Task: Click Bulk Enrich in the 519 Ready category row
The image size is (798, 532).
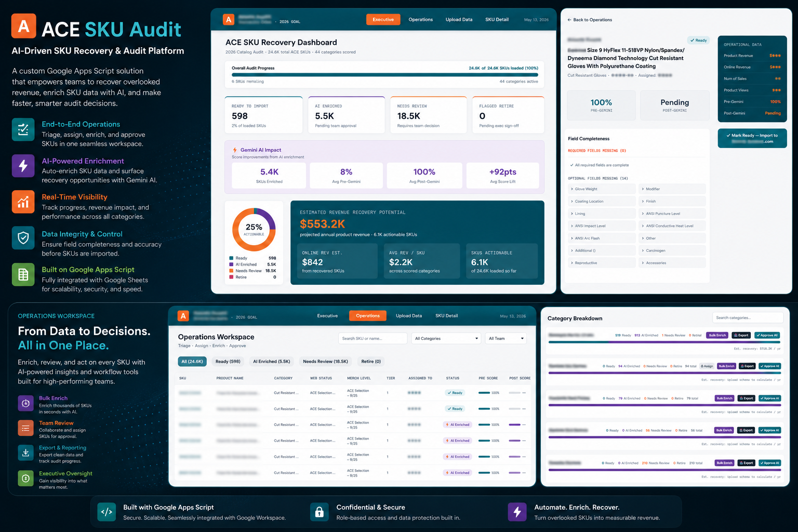Action: [x=717, y=335]
